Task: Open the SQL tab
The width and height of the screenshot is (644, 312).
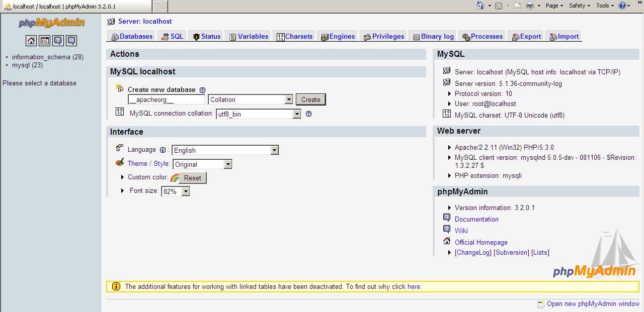Action: coord(172,36)
